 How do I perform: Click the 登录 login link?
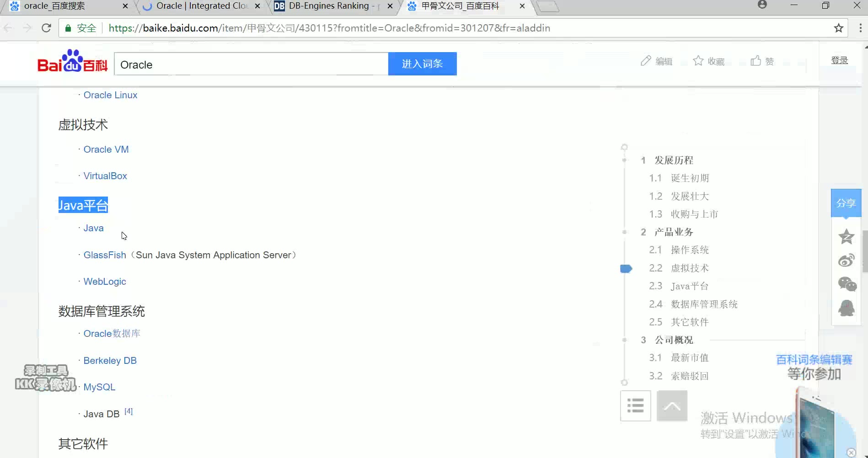point(840,60)
